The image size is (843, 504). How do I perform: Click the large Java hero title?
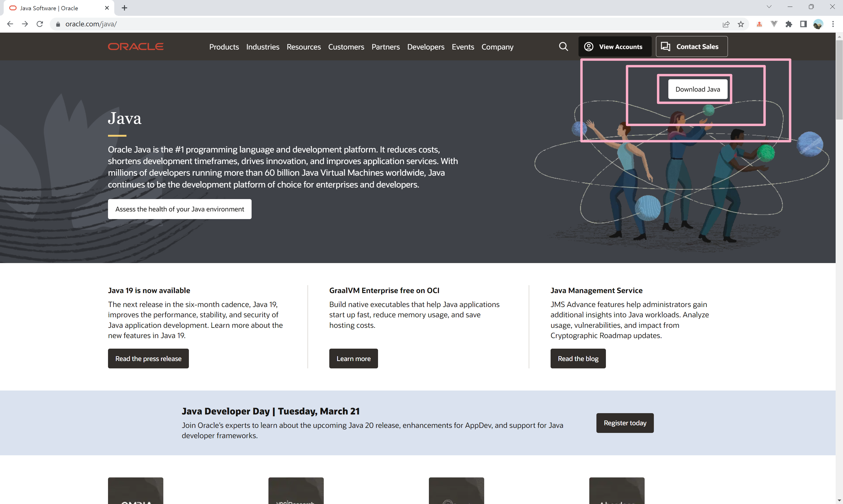click(x=124, y=118)
